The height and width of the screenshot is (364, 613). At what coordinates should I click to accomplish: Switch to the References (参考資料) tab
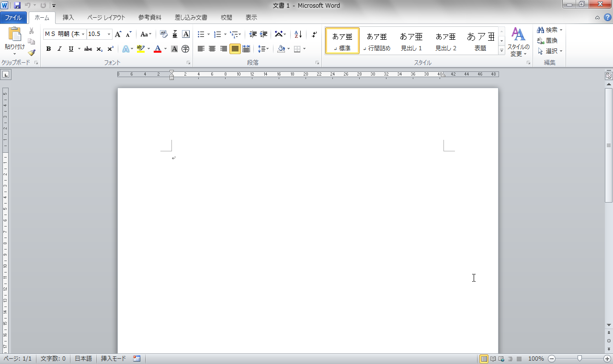(x=150, y=18)
